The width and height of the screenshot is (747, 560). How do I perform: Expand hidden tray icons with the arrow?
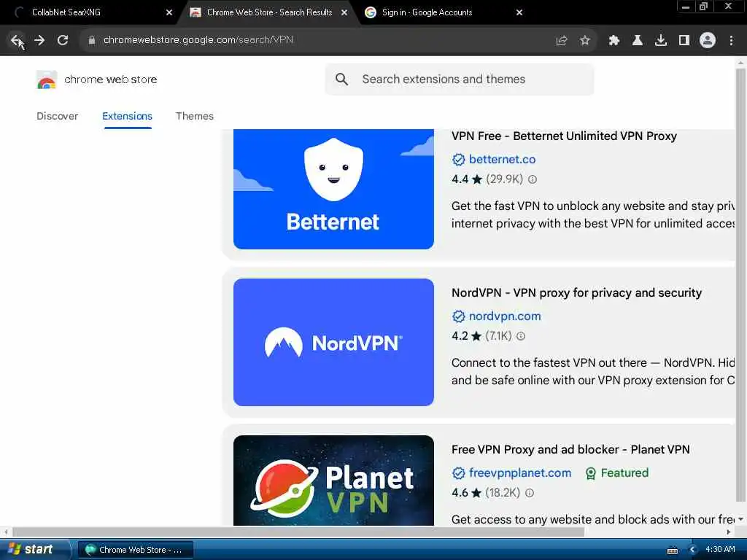693,550
